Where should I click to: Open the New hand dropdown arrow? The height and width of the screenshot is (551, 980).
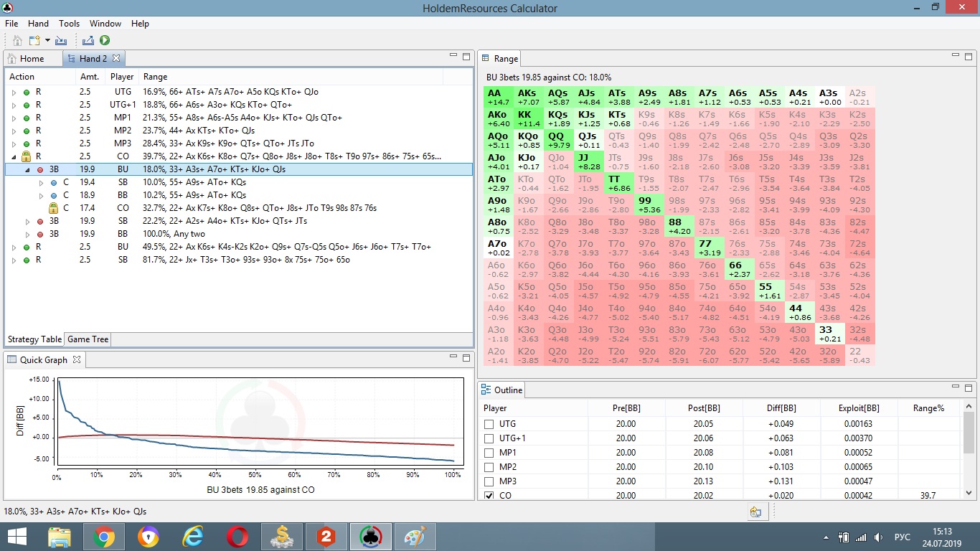click(47, 41)
